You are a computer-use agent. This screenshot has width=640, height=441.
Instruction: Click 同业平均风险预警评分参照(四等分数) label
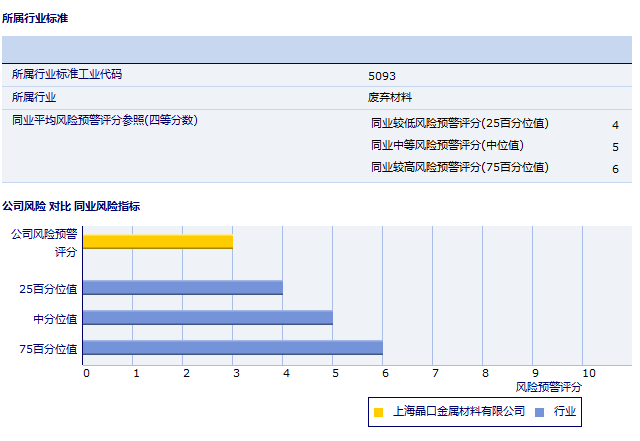[x=105, y=120]
